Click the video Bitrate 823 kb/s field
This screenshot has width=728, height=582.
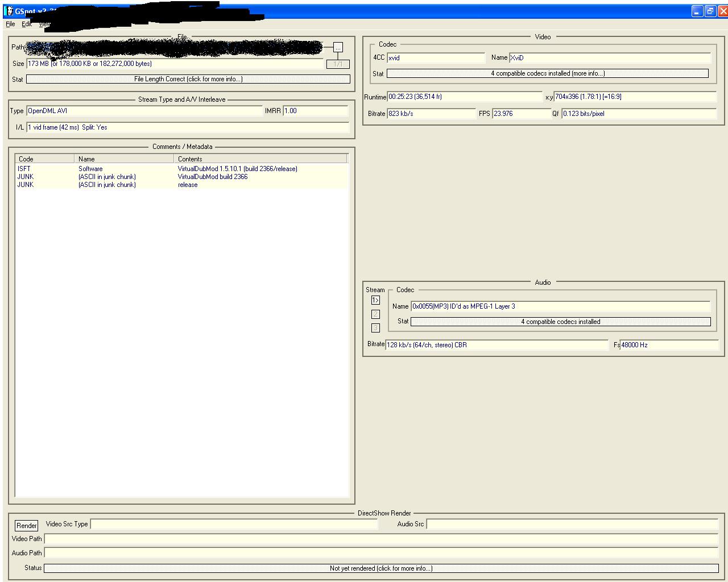click(x=431, y=114)
